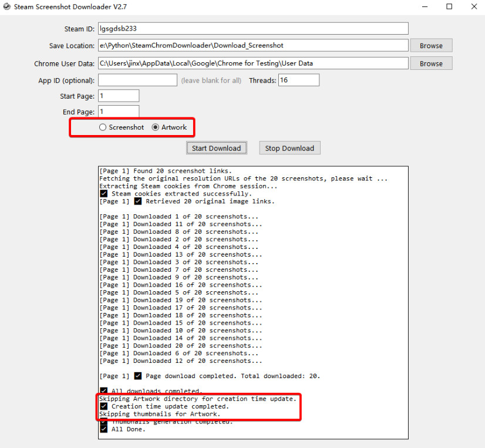Viewport: 485px width, 448px height.
Task: Click the app icon in title bar
Action: pos(7,6)
